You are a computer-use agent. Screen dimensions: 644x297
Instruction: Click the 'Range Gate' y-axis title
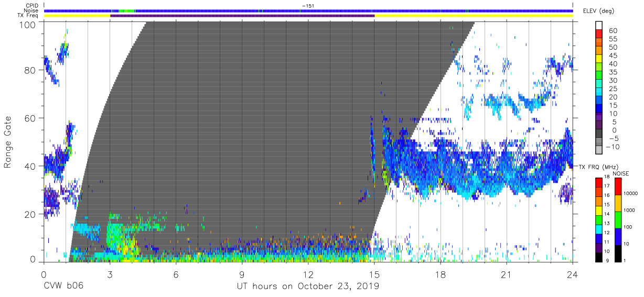click(8, 142)
